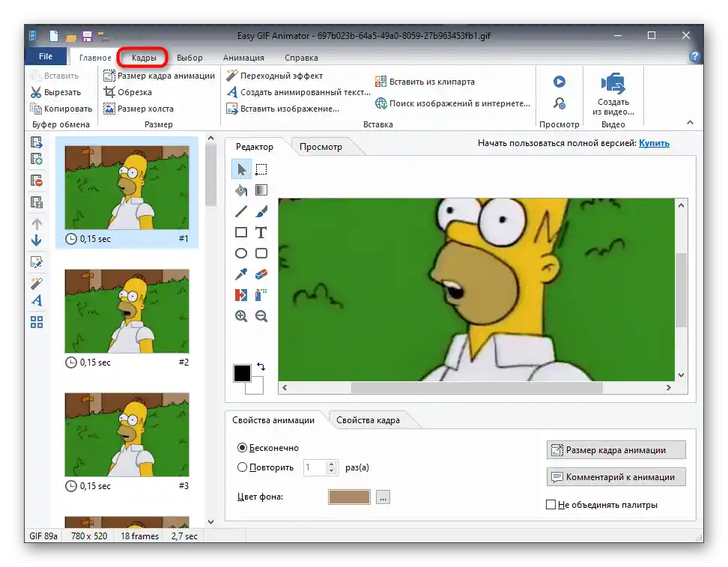Screen dimensions: 728x567
Task: Click the zoom in magnifier tool
Action: tap(241, 316)
